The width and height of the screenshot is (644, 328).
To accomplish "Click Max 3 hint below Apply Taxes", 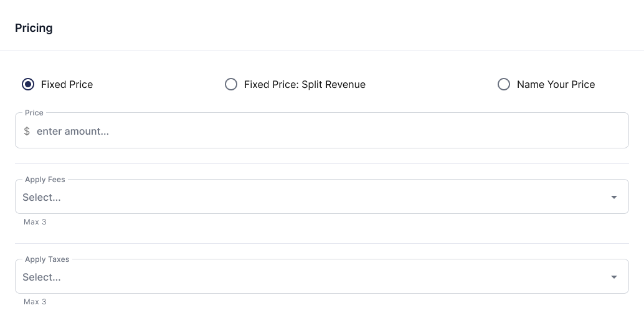I will 35,302.
